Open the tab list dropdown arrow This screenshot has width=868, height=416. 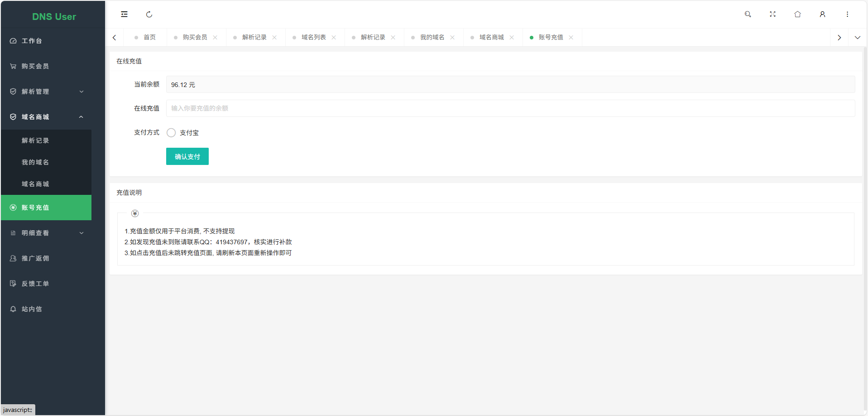coord(857,38)
